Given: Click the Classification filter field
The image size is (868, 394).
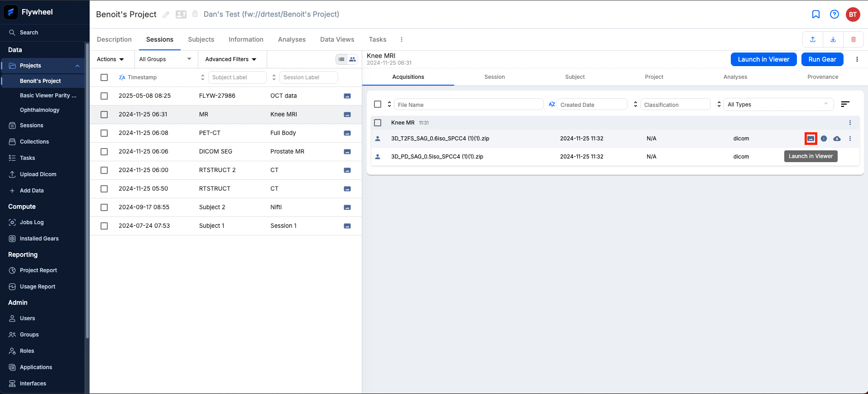Looking at the screenshot, I should (675, 105).
